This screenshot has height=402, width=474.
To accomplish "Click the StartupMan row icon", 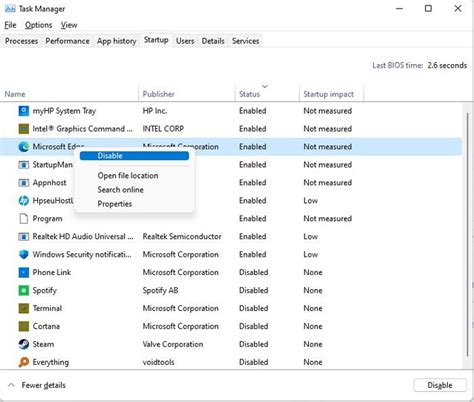I will click(x=24, y=165).
